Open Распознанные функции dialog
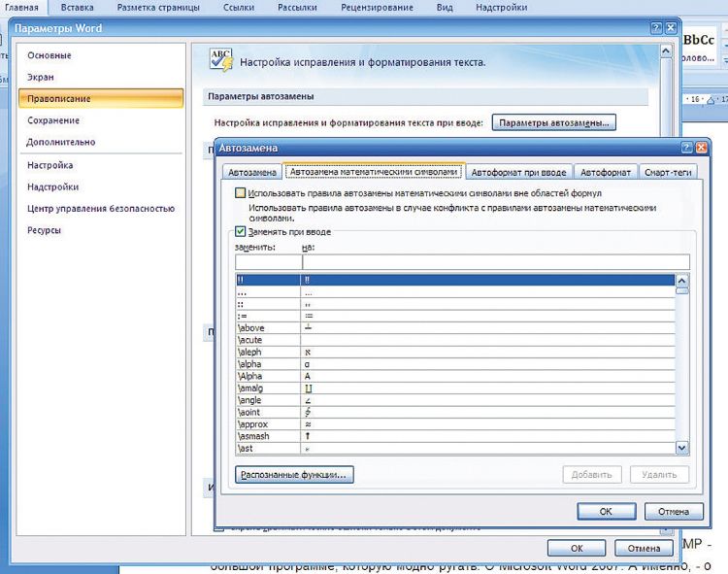 (x=294, y=475)
